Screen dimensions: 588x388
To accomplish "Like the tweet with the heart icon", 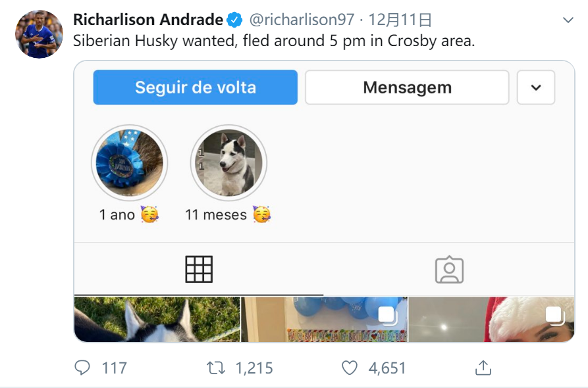I will point(350,368).
